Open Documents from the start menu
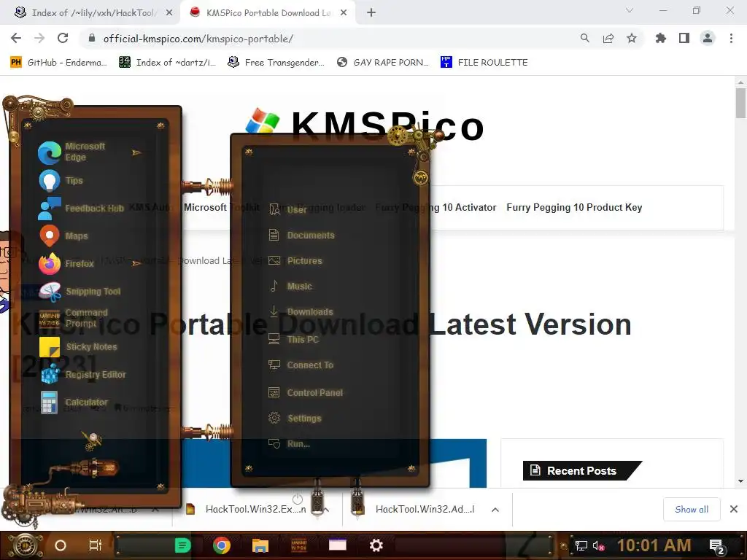This screenshot has height=560, width=747. pos(301,236)
